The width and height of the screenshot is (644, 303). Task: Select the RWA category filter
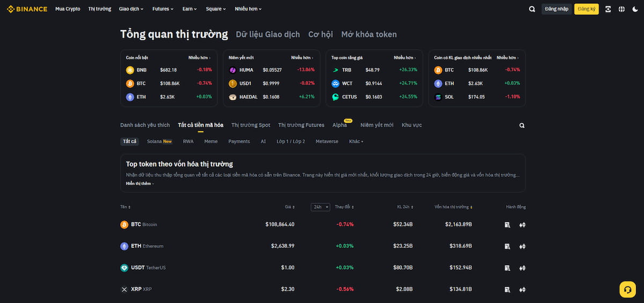click(188, 142)
